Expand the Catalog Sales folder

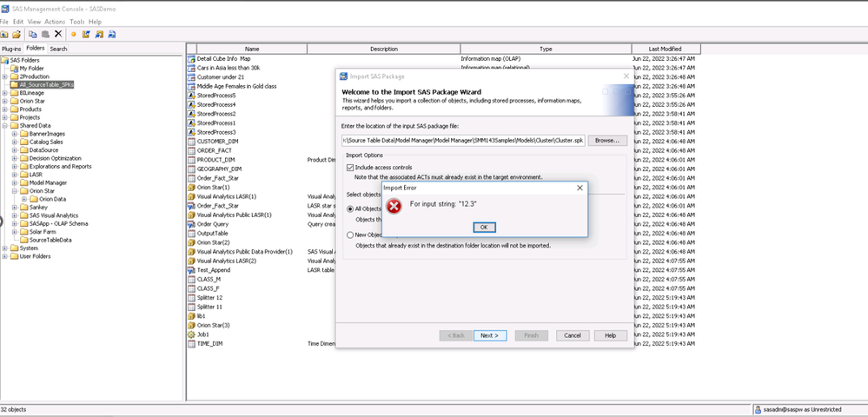(x=15, y=142)
